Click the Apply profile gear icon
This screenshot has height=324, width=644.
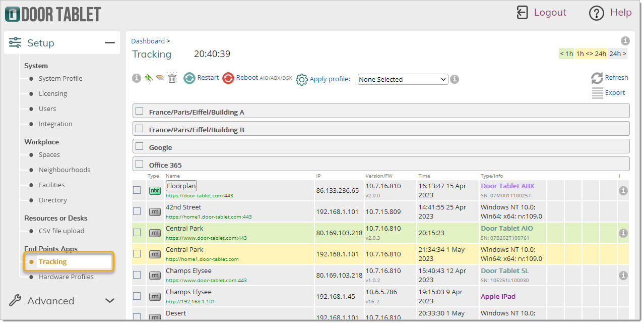302,80
